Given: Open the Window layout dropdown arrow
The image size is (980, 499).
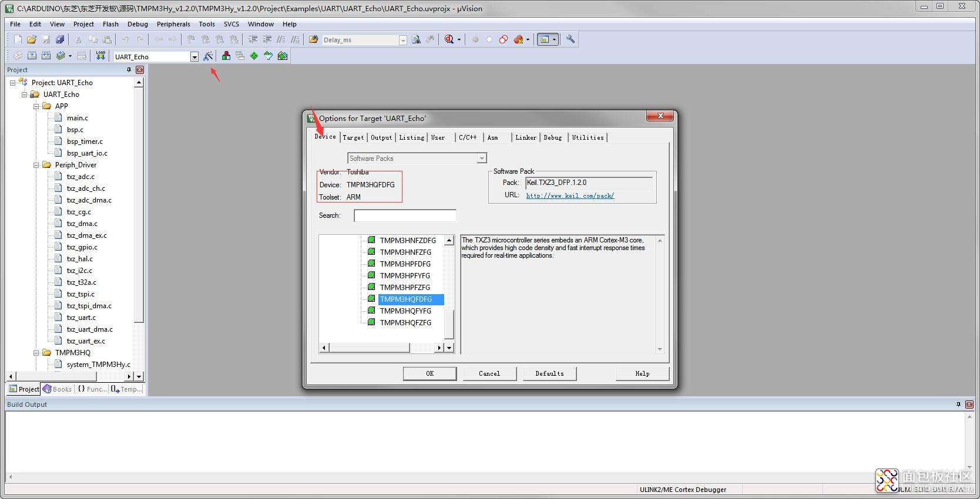Looking at the screenshot, I should [554, 39].
